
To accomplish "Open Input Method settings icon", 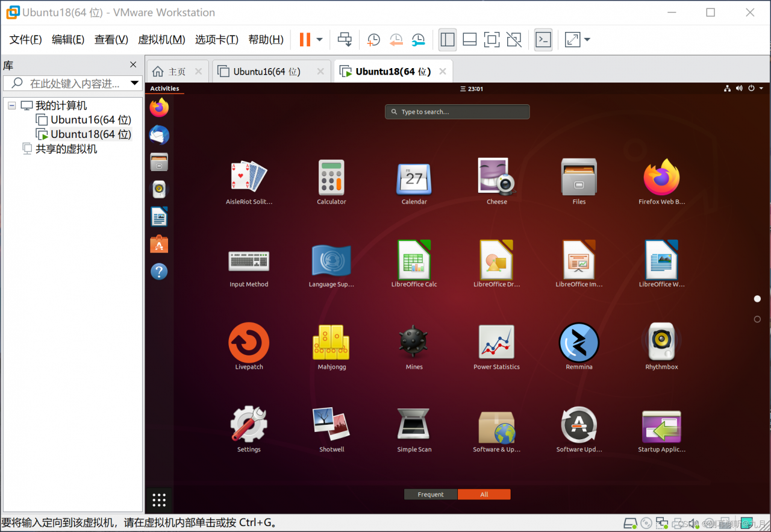I will click(x=249, y=261).
